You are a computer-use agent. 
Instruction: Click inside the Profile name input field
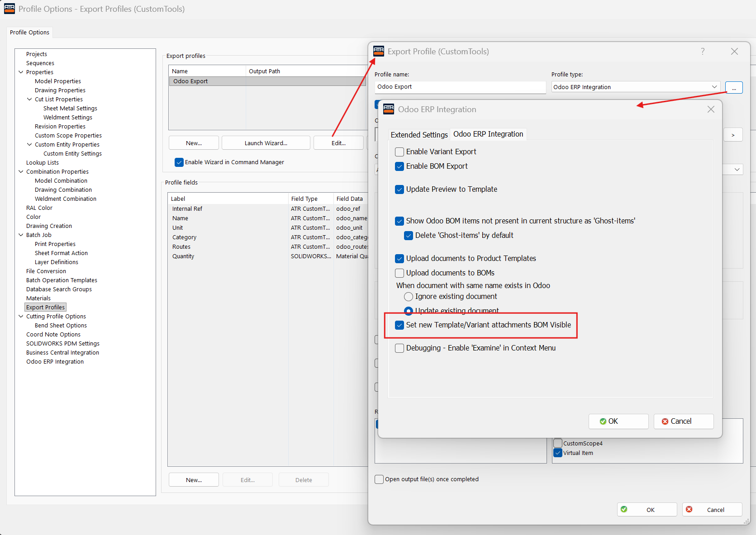(460, 86)
